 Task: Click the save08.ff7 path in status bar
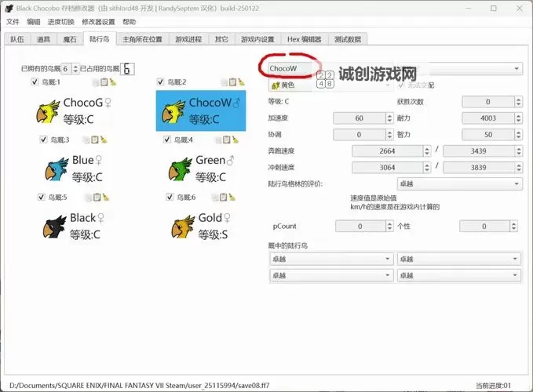coord(140,385)
